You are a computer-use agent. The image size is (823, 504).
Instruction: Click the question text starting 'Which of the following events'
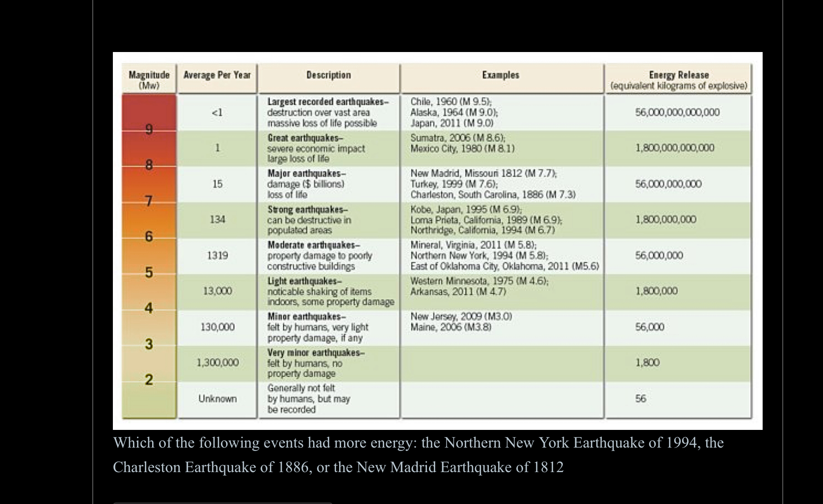pos(418,455)
